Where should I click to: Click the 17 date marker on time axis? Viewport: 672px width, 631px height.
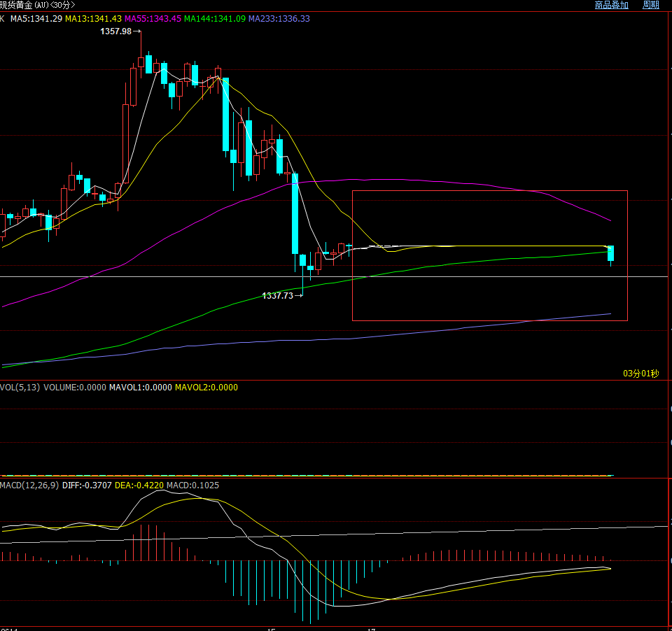point(373,629)
